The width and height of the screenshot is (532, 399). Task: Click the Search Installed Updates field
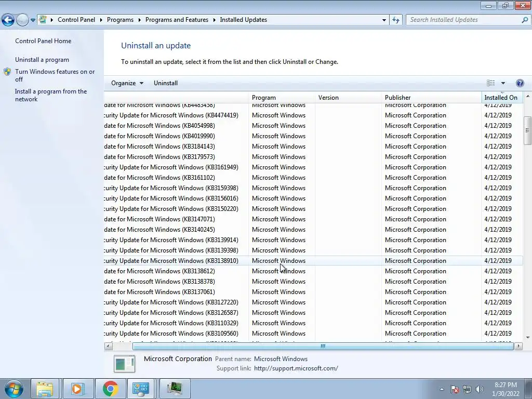coord(463,20)
